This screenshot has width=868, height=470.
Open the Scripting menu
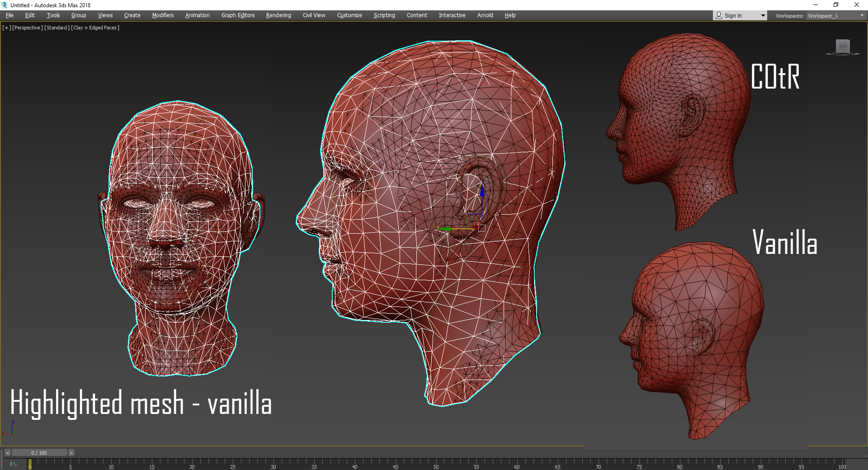[x=384, y=15]
